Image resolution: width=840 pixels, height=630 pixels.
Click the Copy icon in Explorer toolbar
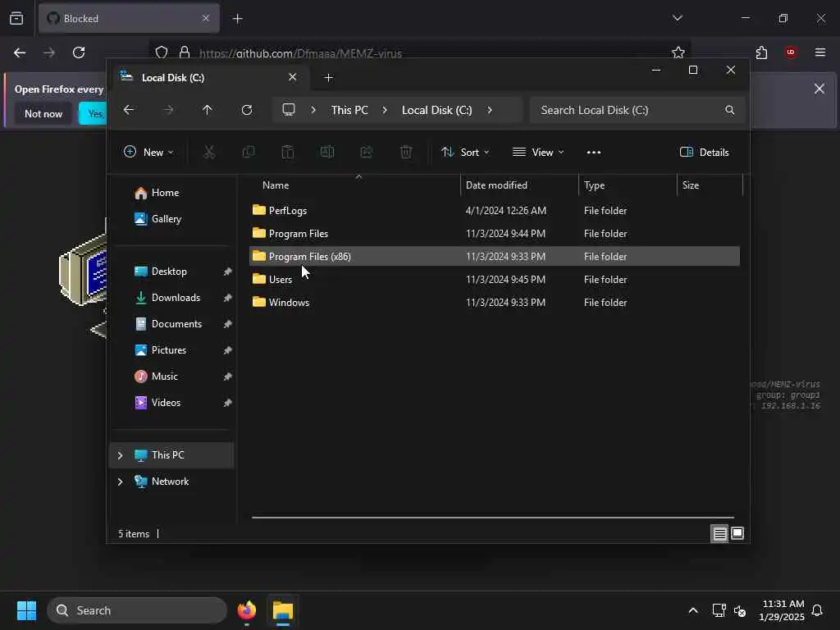249,152
